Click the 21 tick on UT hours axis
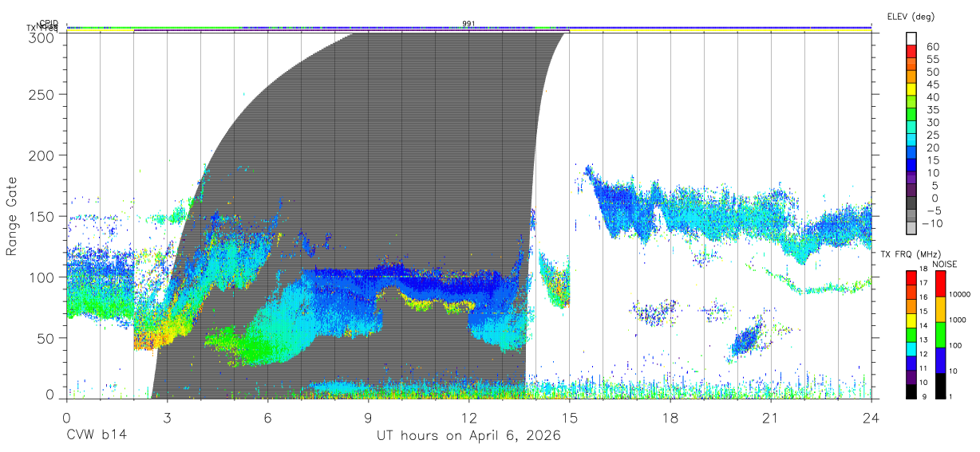This screenshot has width=980, height=452. [771, 419]
